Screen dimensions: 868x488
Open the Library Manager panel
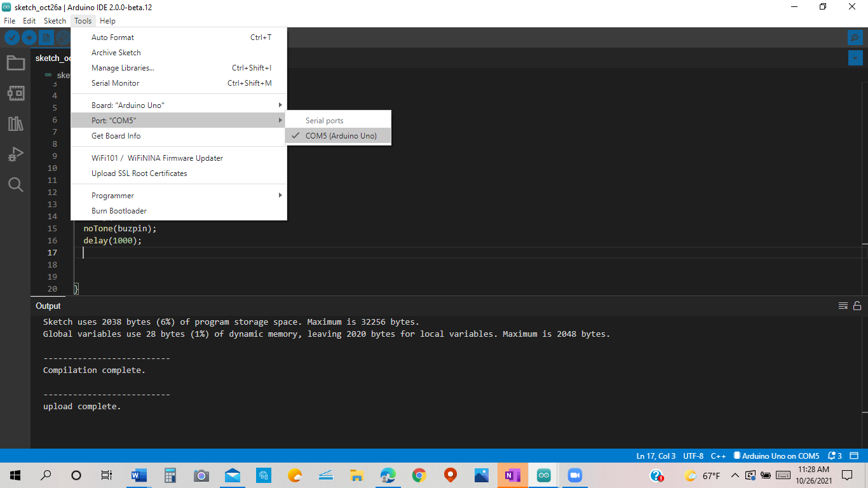pos(15,124)
